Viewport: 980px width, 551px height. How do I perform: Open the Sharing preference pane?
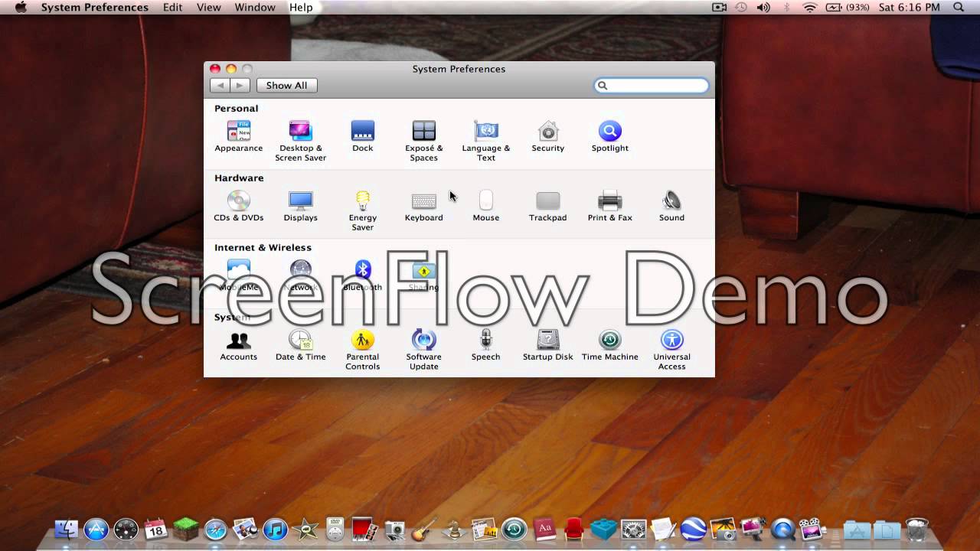(423, 276)
